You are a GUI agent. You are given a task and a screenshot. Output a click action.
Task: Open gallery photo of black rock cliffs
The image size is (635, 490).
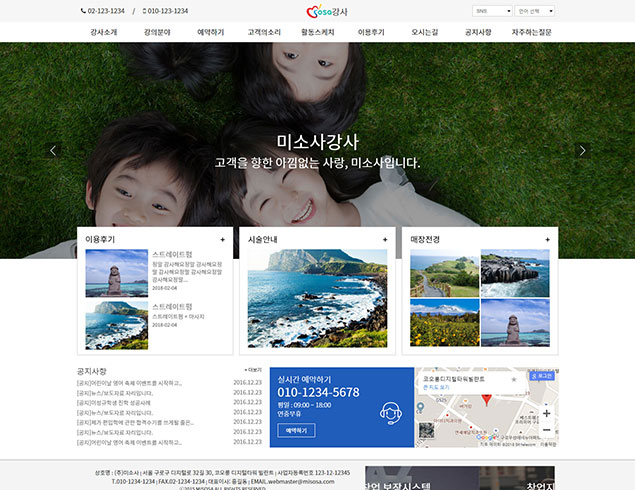[515, 273]
